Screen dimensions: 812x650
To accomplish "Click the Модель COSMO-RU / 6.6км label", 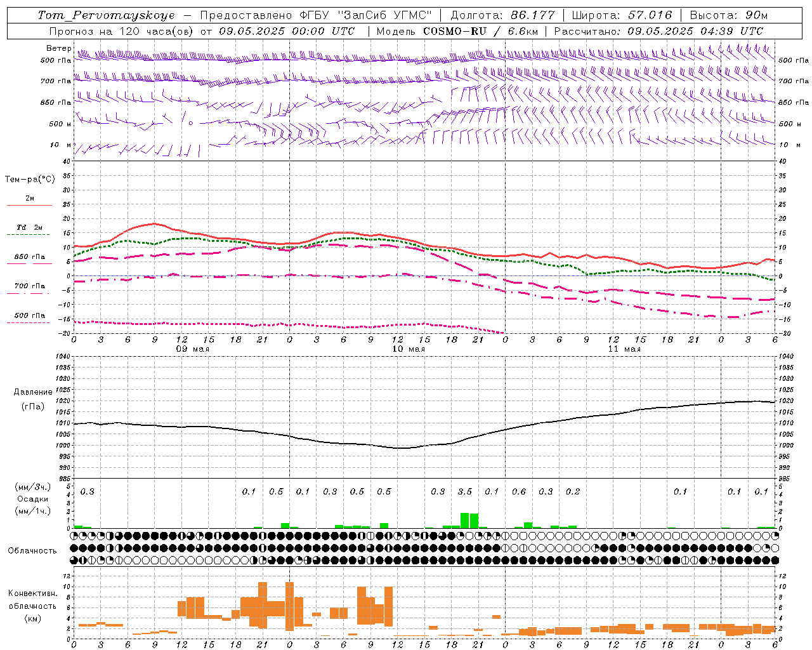I will pos(457,31).
